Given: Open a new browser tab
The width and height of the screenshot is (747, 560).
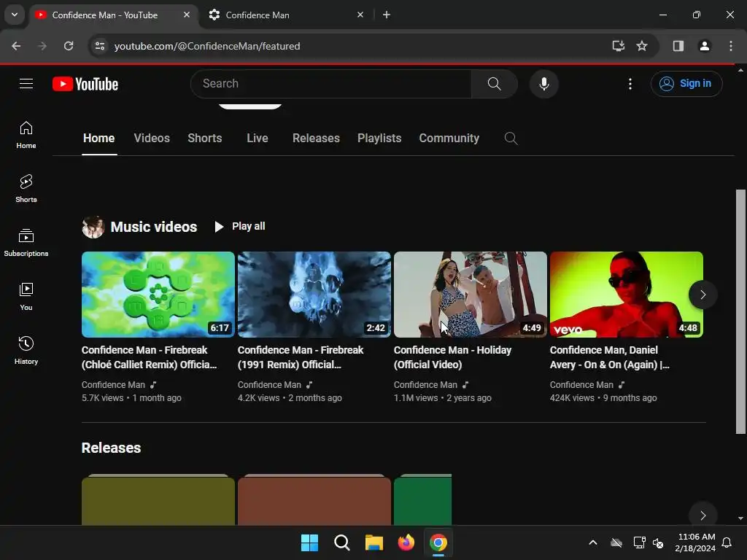Looking at the screenshot, I should pos(387,15).
